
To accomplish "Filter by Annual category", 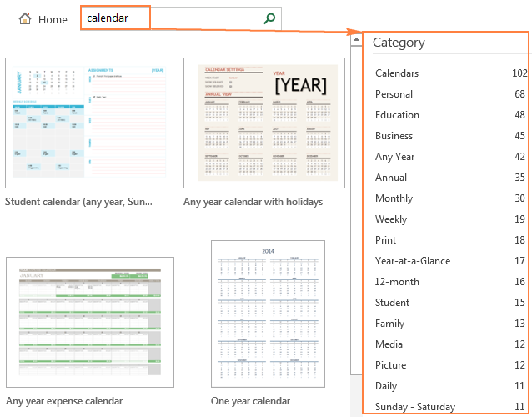I will [391, 178].
